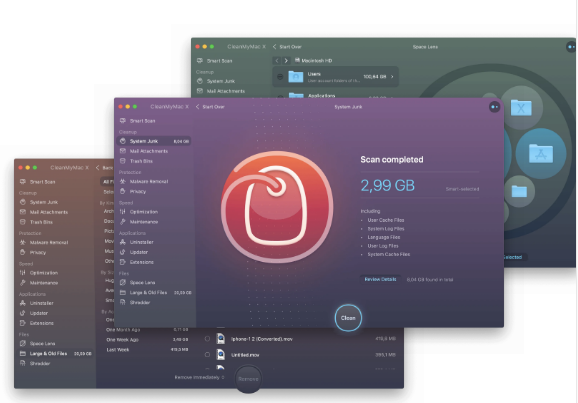578x403 pixels.
Task: Select checkbox for Iphone-1 2 (Converted).mov
Action: 207,338
